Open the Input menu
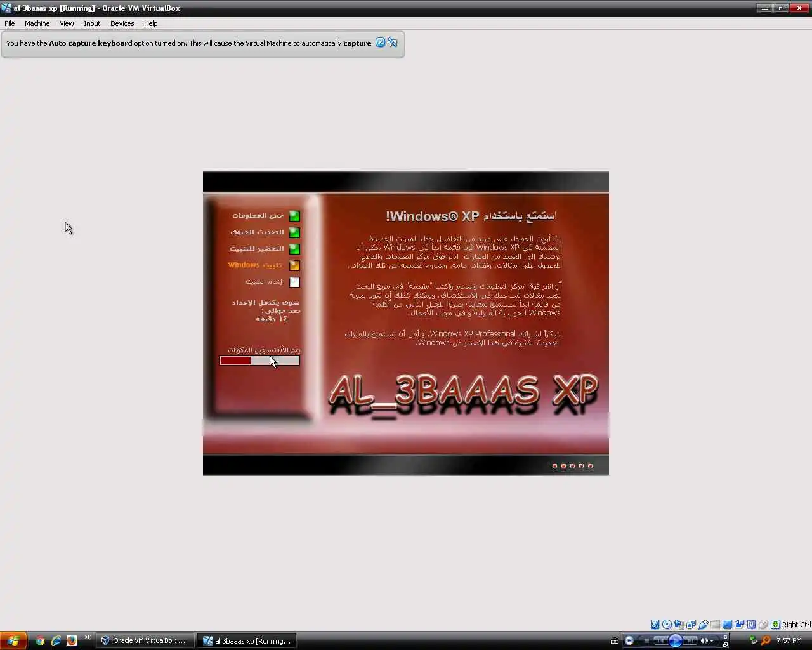The width and height of the screenshot is (812, 650). (x=92, y=23)
